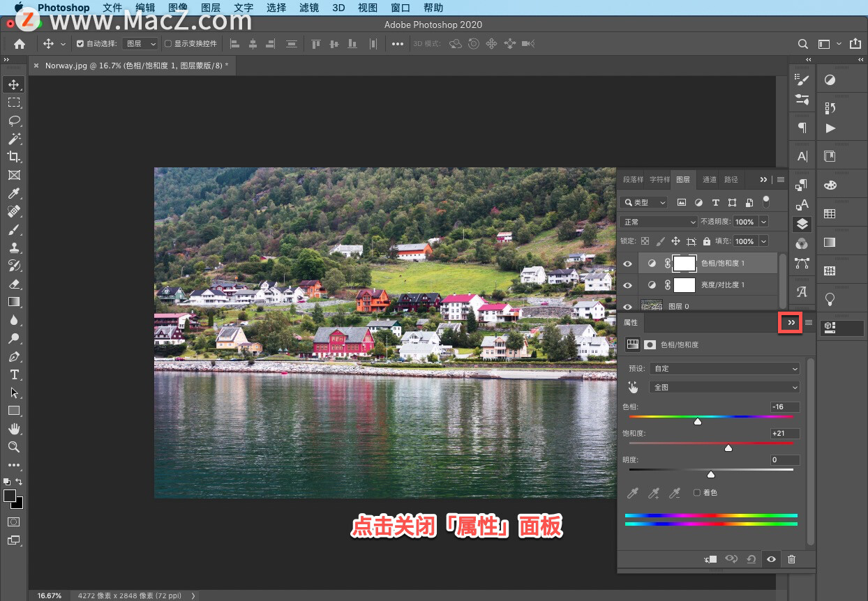Adjust the 色相 hue slider handle

point(698,421)
